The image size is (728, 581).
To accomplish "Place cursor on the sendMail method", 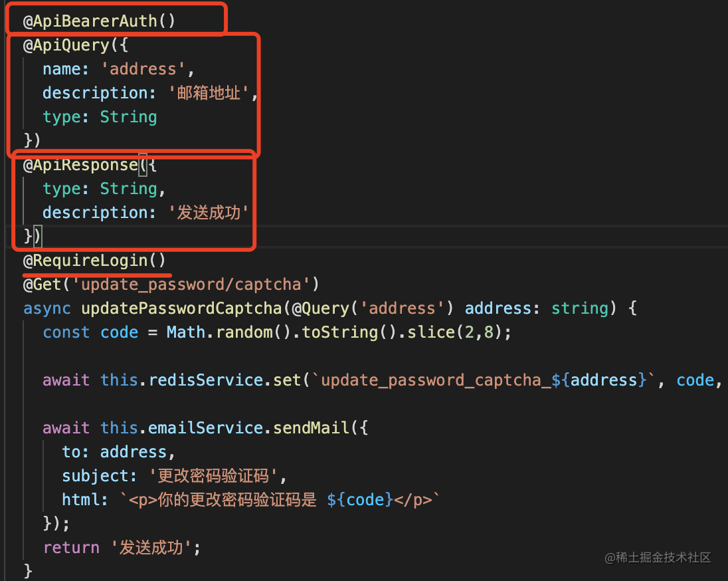I will coord(311,428).
